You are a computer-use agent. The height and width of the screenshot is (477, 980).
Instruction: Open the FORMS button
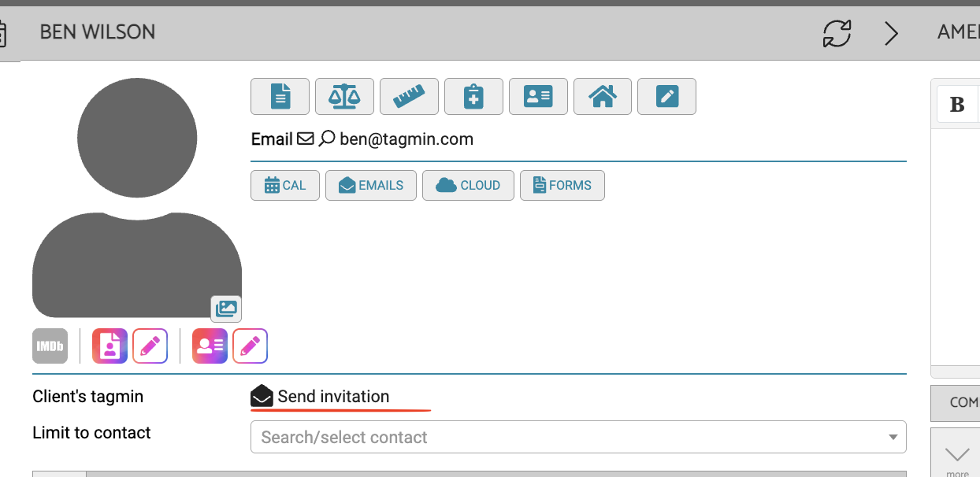pyautogui.click(x=562, y=186)
